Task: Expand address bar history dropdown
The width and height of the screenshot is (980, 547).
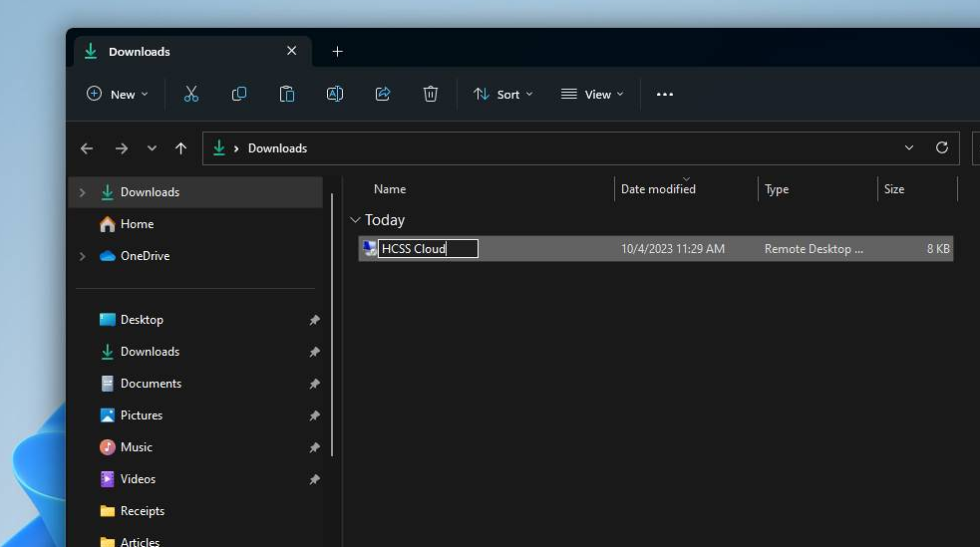Action: [909, 148]
